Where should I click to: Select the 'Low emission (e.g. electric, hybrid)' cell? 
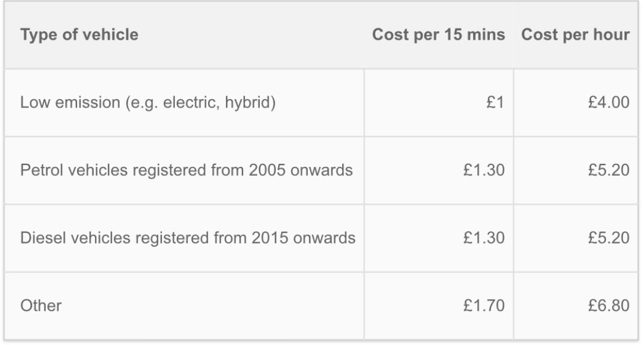point(148,103)
